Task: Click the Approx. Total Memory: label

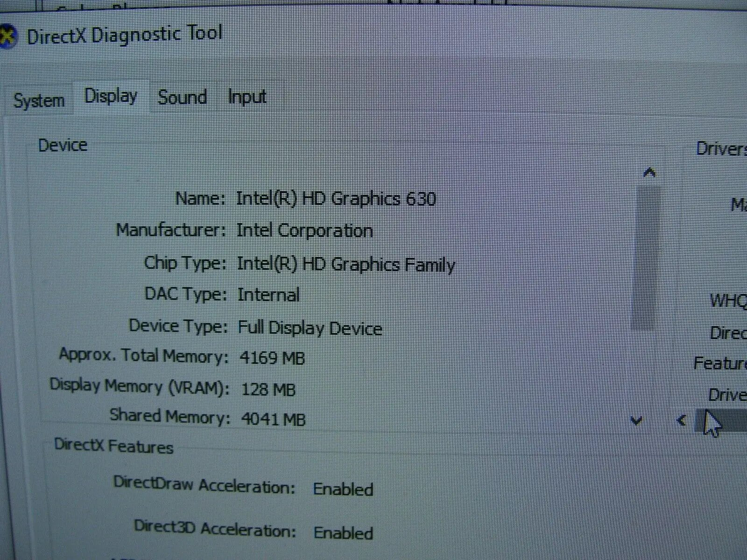Action: tap(144, 356)
